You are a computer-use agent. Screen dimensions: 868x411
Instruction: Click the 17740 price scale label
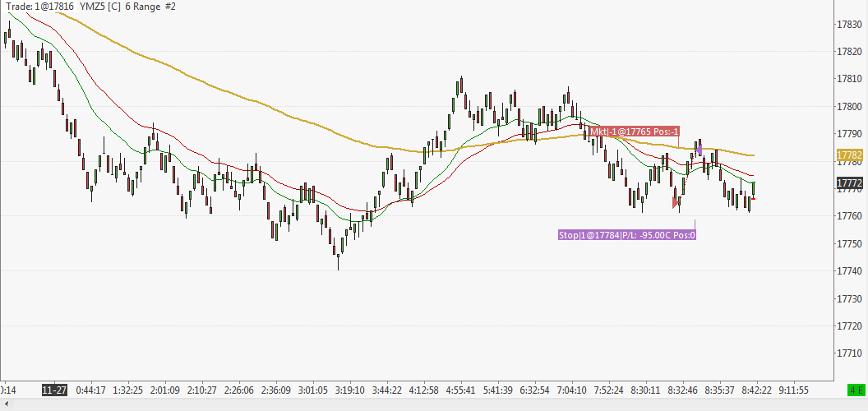(849, 271)
